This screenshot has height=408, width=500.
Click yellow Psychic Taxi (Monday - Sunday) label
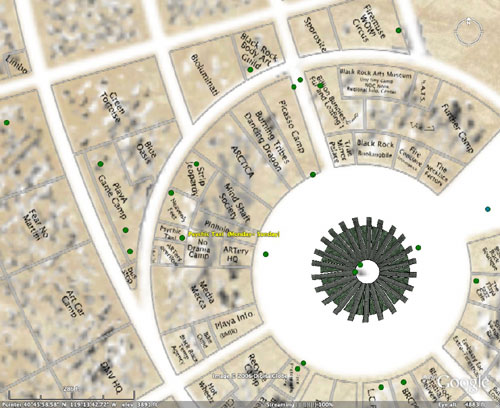click(x=234, y=234)
